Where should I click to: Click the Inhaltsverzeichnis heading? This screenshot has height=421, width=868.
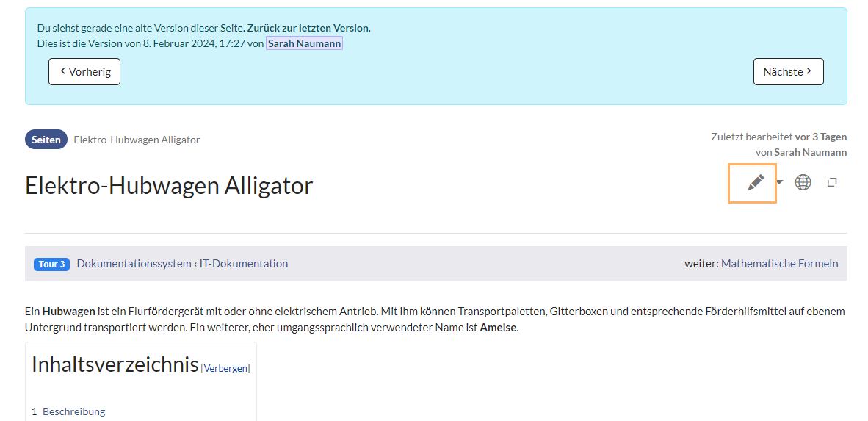(115, 364)
